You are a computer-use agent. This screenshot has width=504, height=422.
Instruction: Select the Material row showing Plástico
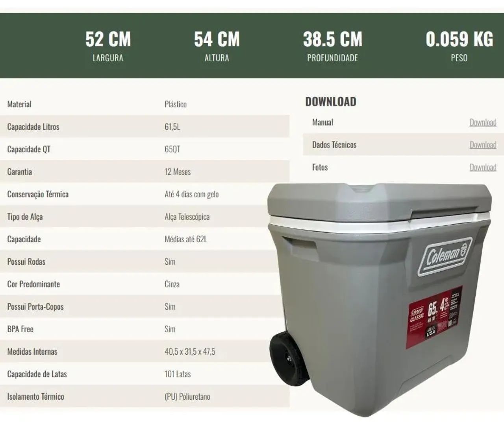(x=118, y=104)
